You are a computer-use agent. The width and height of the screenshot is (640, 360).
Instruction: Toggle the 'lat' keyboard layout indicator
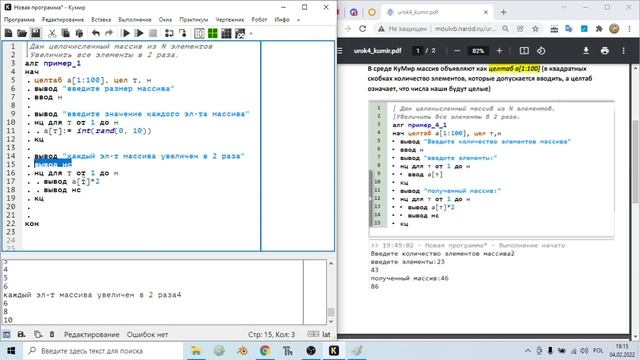(x=326, y=334)
